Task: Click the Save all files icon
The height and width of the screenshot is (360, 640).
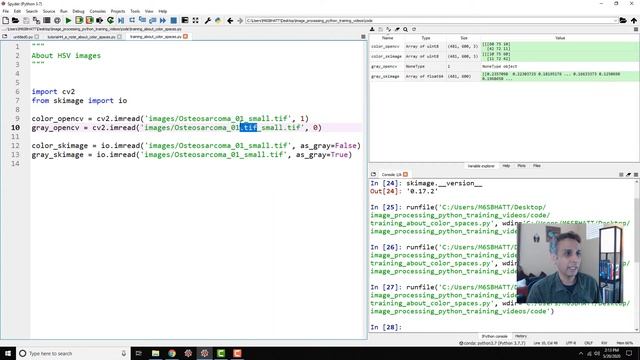Action: tap(36, 20)
